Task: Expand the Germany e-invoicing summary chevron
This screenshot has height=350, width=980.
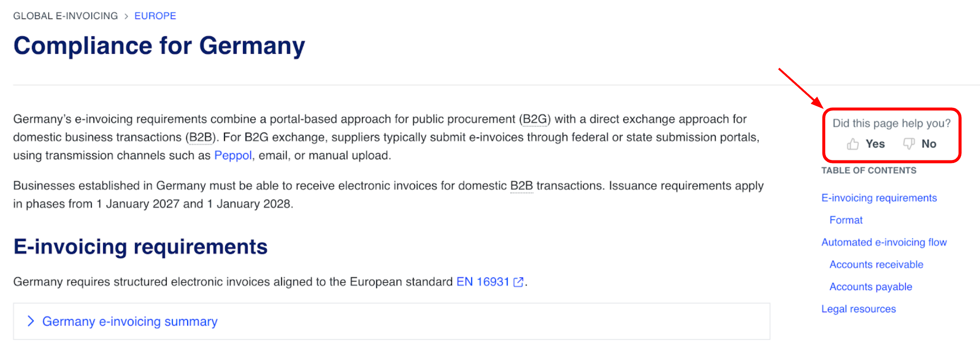Action: pyautogui.click(x=31, y=321)
